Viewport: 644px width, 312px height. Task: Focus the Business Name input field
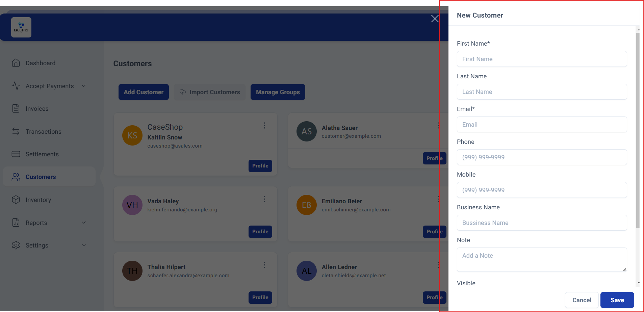542,223
